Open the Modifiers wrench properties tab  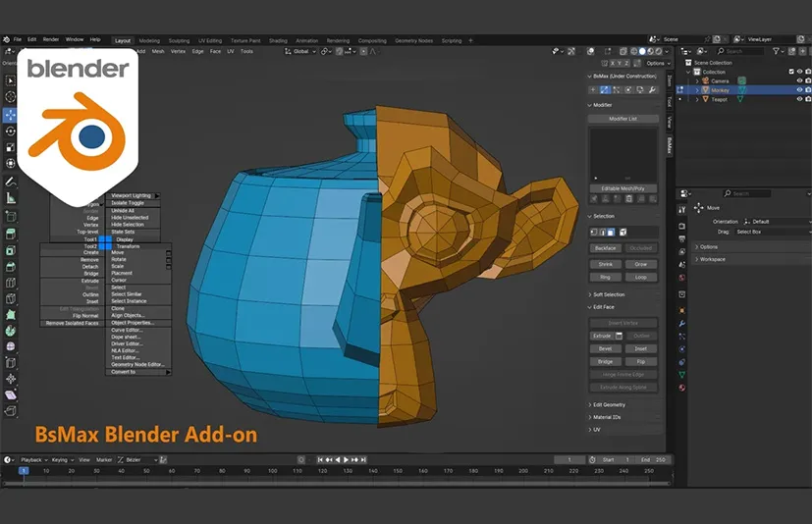682,324
